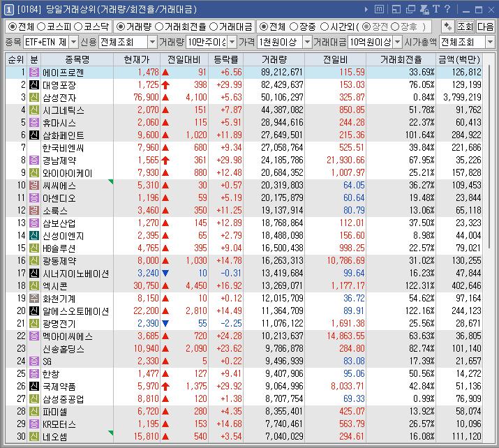Select the 한국비엔씨 stock name

[x=63, y=148]
